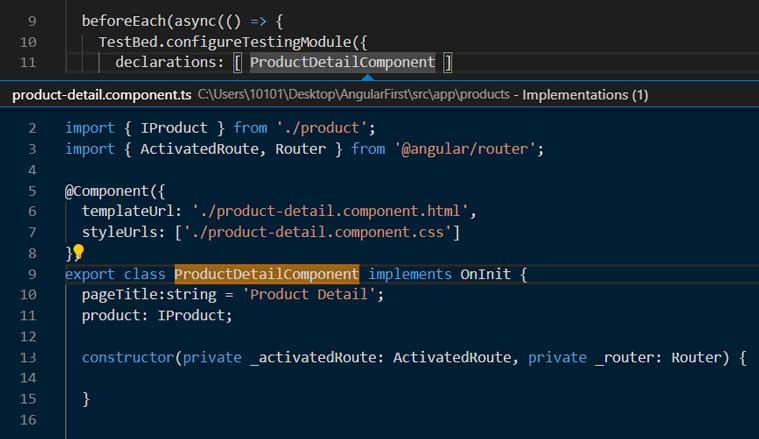
Task: Click ProductDetailComponent in declarations array
Action: (x=342, y=62)
